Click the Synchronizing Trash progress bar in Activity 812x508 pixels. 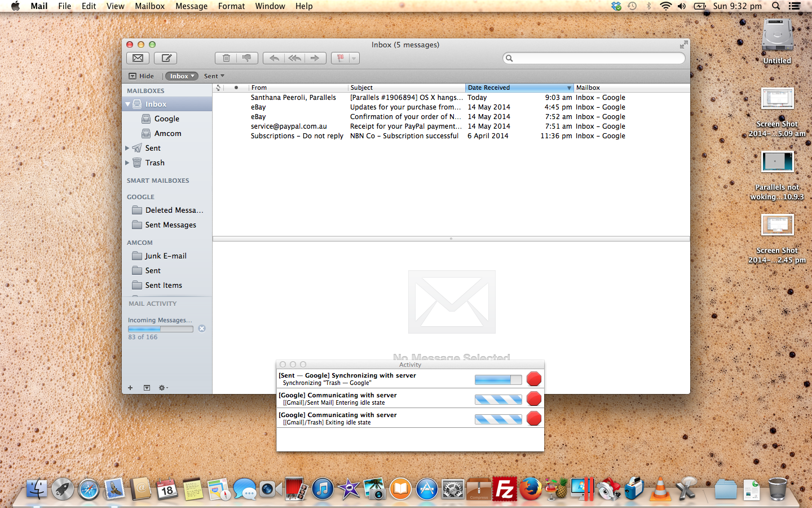coord(498,380)
